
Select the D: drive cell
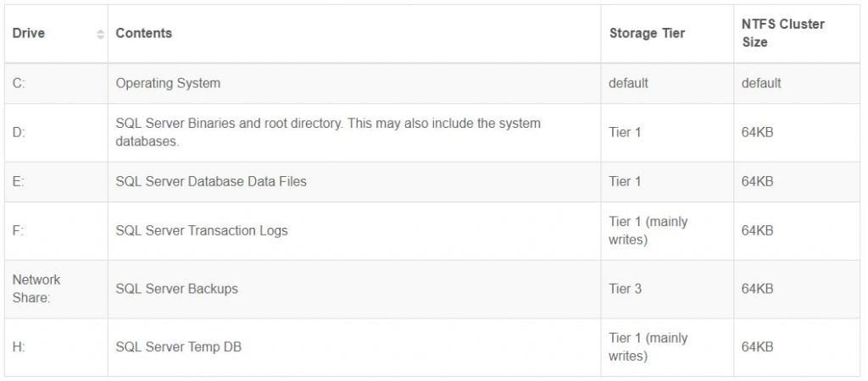(x=19, y=132)
